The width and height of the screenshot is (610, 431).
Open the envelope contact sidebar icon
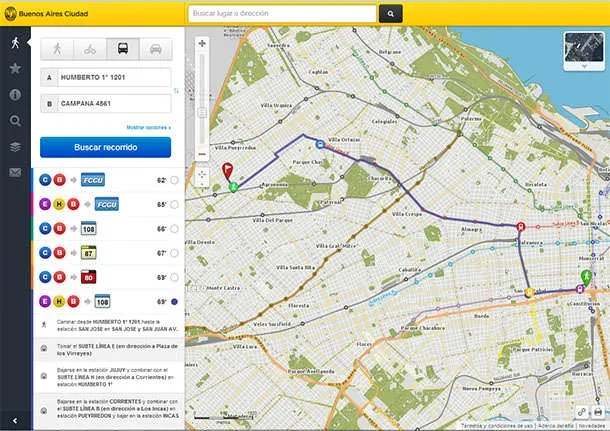pos(15,172)
